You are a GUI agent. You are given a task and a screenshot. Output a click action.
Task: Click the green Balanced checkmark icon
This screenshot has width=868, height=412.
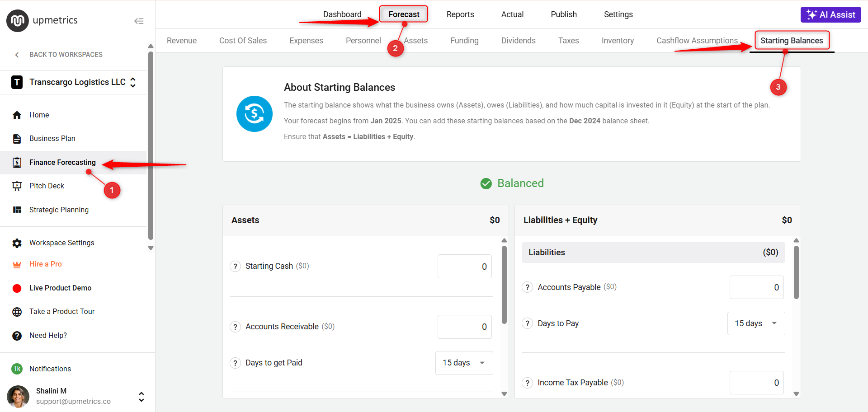[x=486, y=183]
